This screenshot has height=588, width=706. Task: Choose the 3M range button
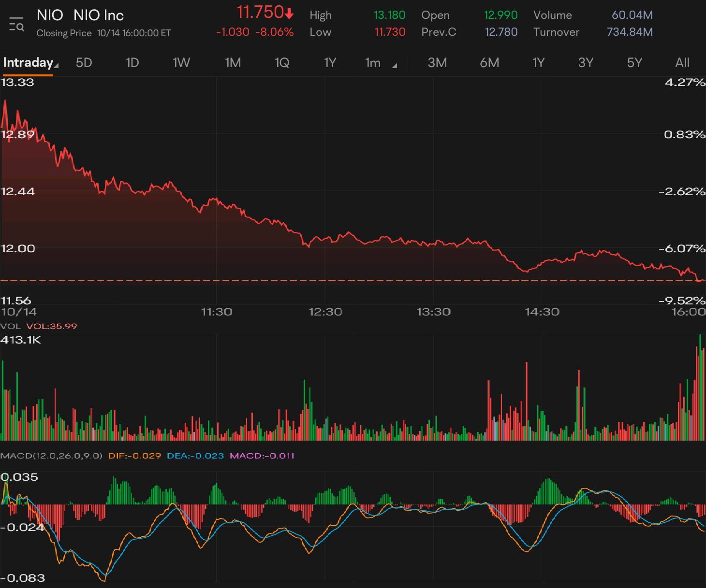437,63
